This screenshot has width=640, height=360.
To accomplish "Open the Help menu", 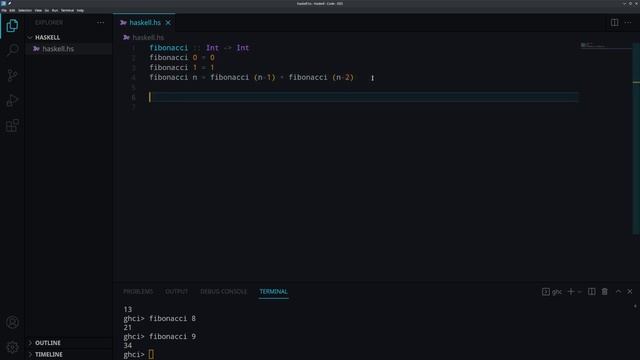I will click(x=80, y=10).
